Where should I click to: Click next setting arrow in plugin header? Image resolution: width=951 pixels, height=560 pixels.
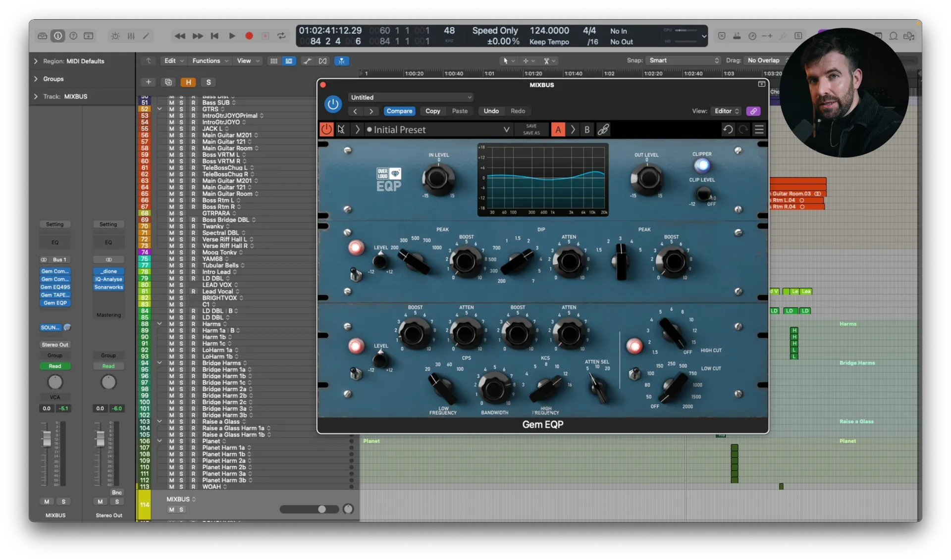(371, 111)
